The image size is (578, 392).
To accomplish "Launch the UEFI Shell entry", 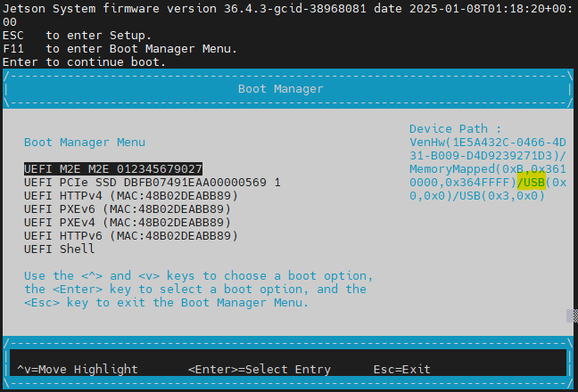I will (60, 249).
